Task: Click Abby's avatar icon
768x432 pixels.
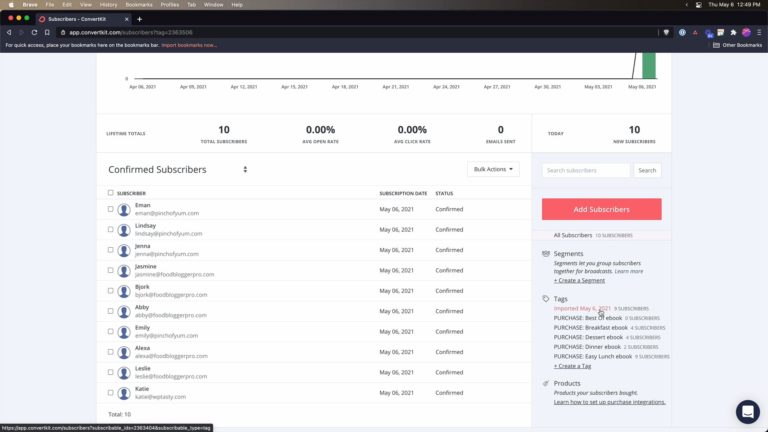Action: (x=124, y=312)
